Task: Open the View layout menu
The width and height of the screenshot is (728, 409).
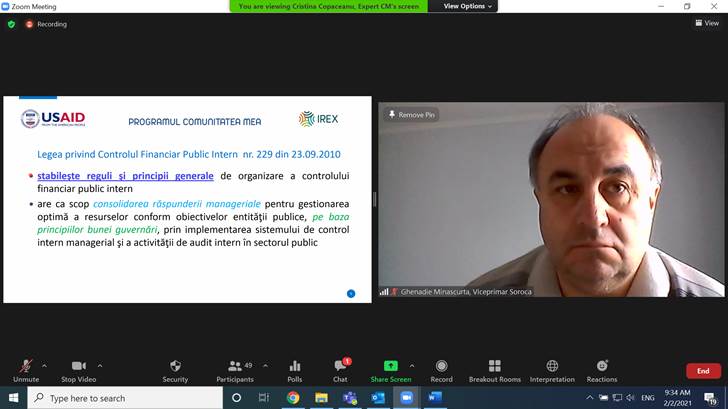Action: tap(706, 24)
